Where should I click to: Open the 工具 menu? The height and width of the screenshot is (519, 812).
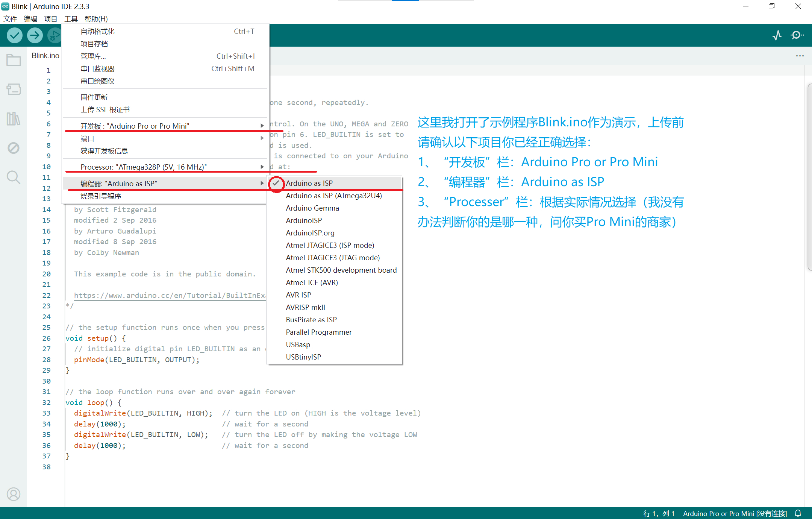[x=71, y=19]
